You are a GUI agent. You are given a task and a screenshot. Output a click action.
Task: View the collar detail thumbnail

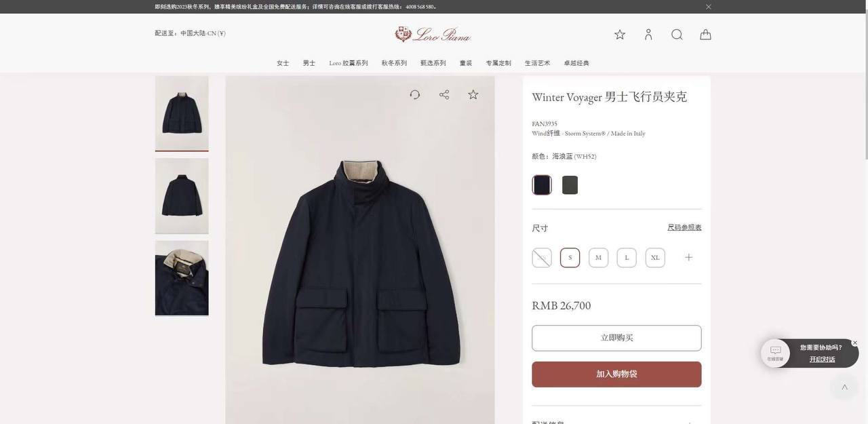[182, 278]
